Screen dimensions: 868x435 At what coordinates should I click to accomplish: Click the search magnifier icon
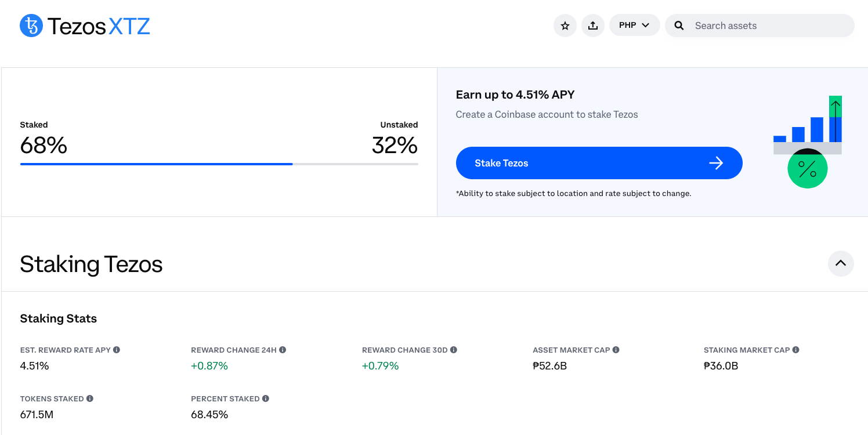679,26
